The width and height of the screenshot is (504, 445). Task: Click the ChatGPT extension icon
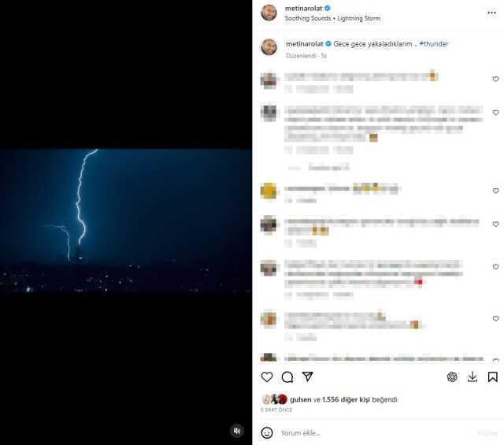(452, 376)
